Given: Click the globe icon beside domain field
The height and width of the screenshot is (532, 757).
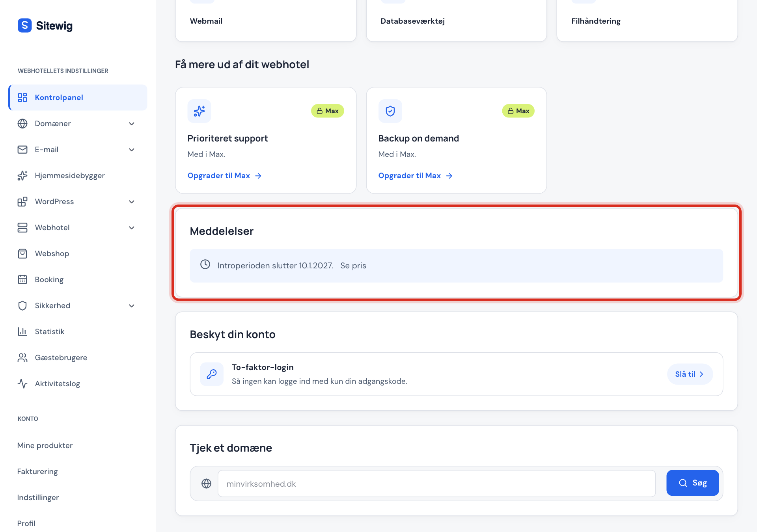Looking at the screenshot, I should click(x=206, y=484).
